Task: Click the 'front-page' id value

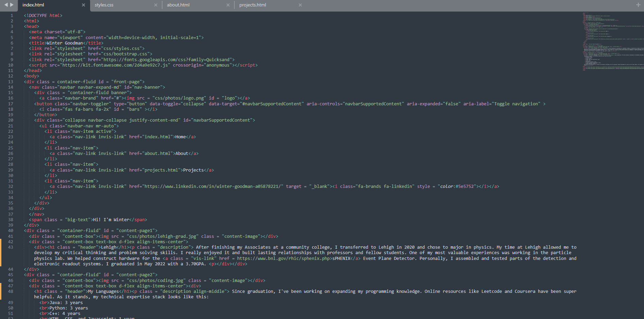Action: (126, 82)
